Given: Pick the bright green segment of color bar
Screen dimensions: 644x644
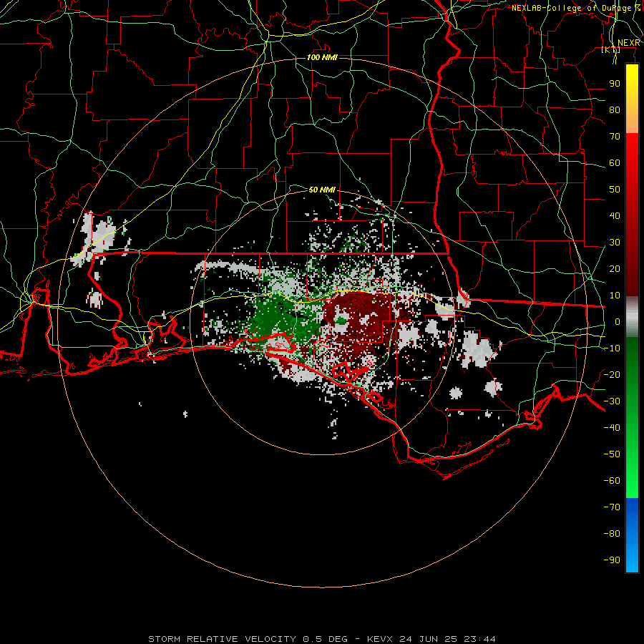Looking at the screenshot, I should click(632, 464).
